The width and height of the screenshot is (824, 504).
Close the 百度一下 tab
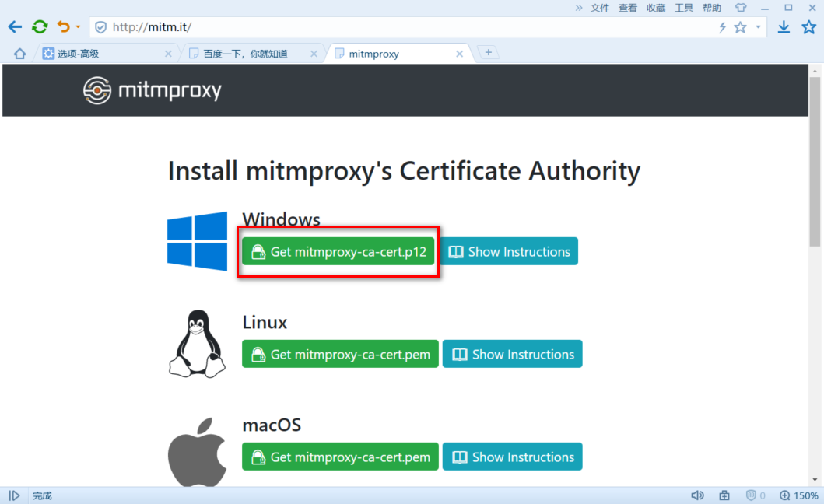click(314, 54)
